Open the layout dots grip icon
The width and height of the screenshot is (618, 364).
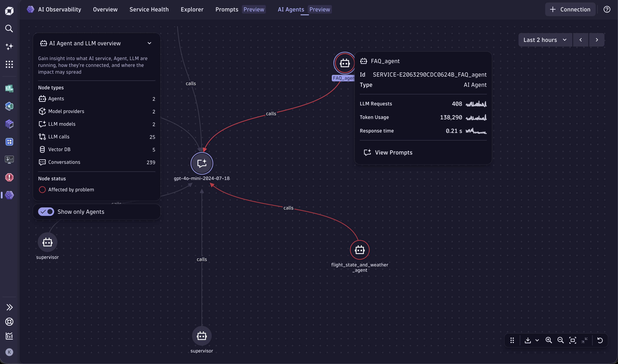[x=512, y=340]
